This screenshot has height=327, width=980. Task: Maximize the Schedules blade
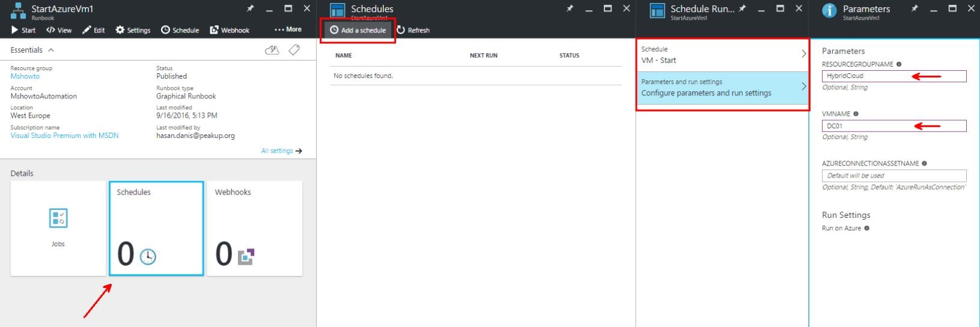coord(607,8)
